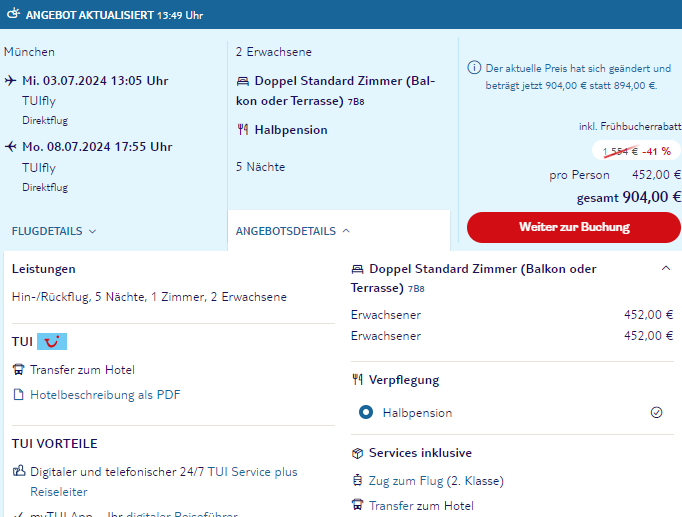Click the bed icon in offer summary
The image size is (682, 517).
(x=243, y=81)
